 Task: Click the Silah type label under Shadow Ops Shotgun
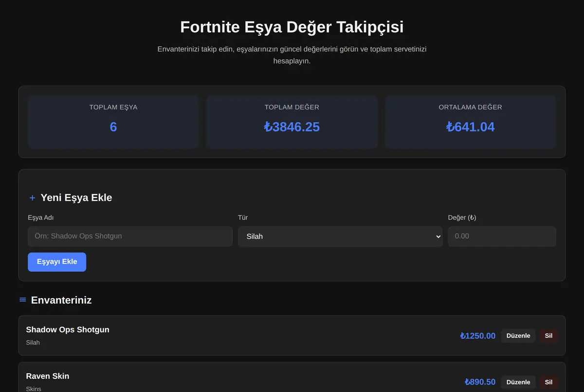33,343
